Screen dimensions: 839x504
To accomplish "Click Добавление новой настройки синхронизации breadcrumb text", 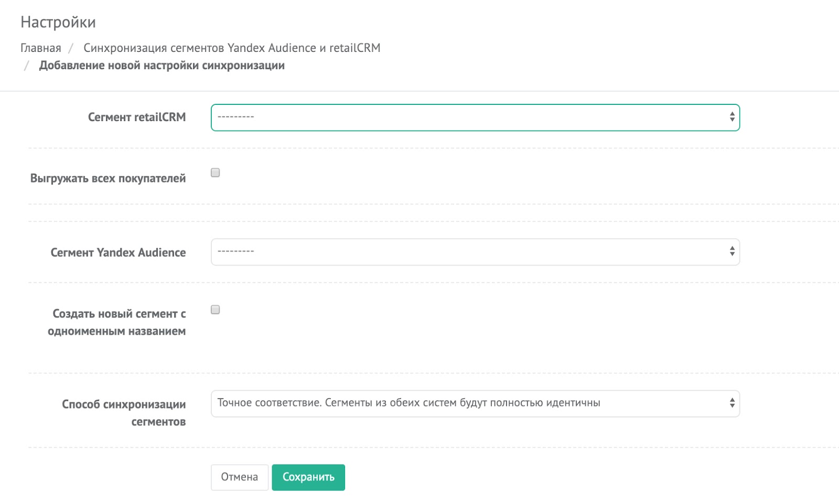I will coord(162,66).
